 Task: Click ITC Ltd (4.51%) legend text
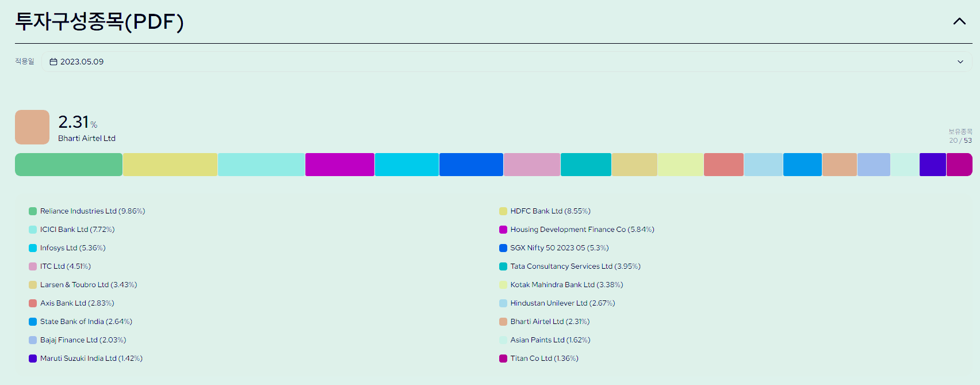coord(66,266)
